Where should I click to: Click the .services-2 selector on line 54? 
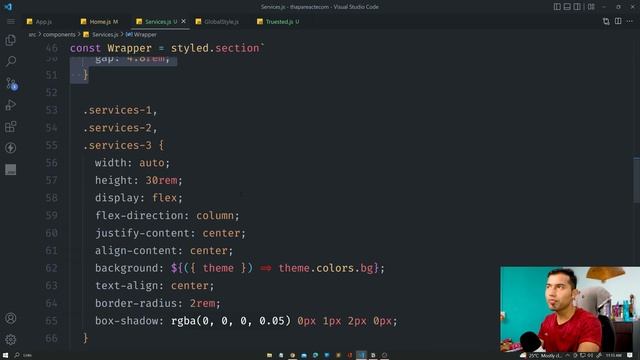[x=118, y=128]
